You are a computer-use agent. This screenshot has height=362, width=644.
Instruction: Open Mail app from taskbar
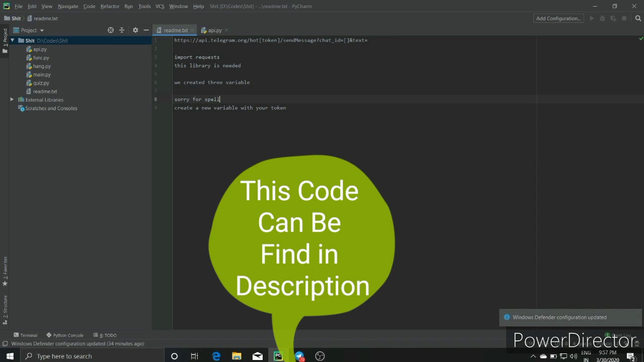(x=258, y=356)
